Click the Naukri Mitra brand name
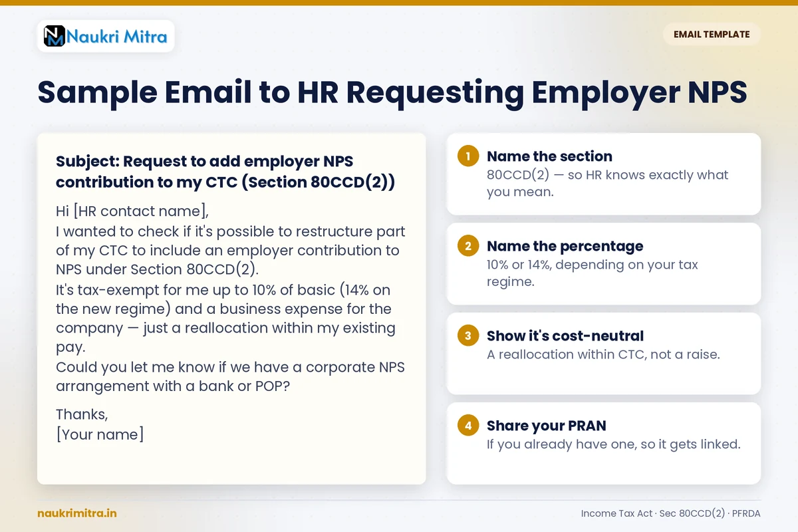The width and height of the screenshot is (798, 532). (118, 36)
